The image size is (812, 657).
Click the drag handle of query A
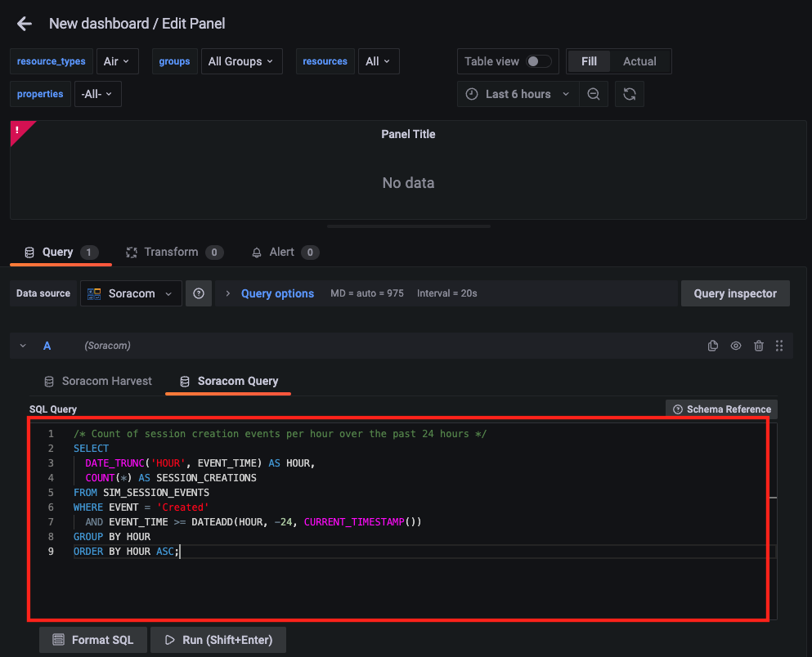(x=779, y=346)
